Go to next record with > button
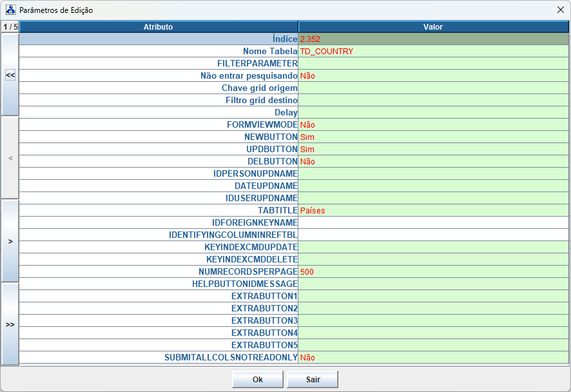 point(10,241)
